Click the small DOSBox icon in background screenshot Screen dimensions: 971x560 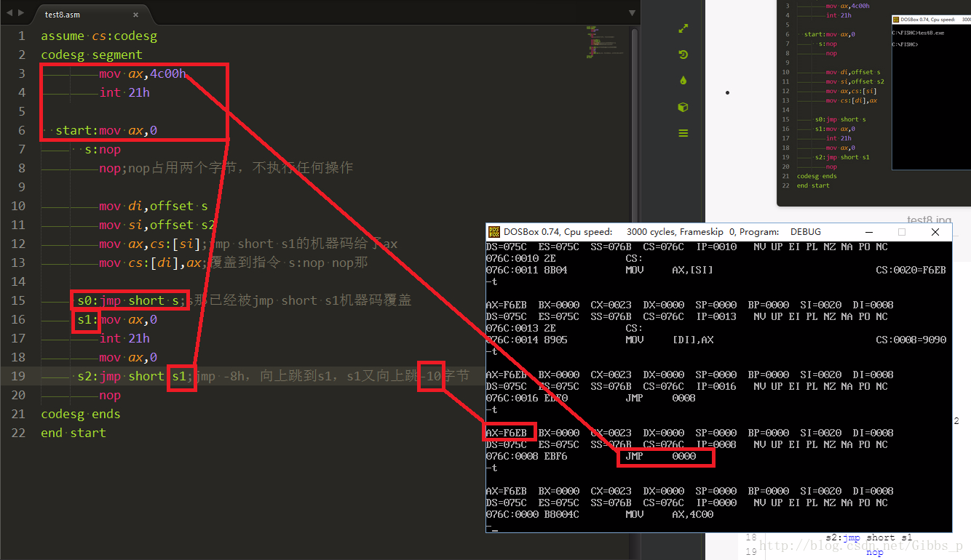pyautogui.click(x=895, y=20)
